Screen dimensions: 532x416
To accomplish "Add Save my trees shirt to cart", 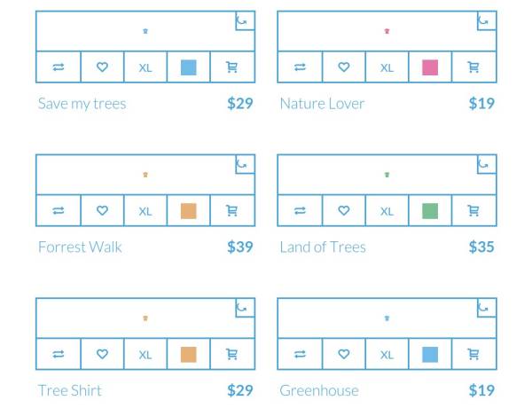I will [232, 67].
